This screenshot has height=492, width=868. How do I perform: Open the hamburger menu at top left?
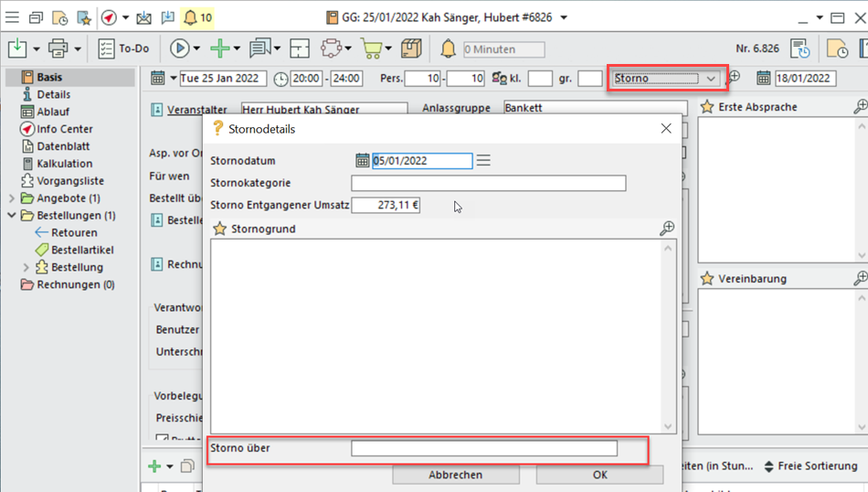(12, 17)
